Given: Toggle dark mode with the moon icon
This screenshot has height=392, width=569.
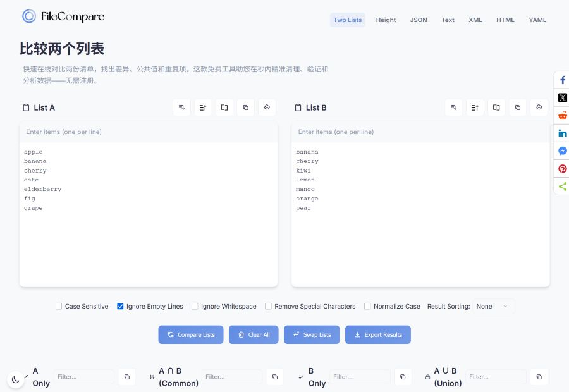Looking at the screenshot, I should 16,379.
